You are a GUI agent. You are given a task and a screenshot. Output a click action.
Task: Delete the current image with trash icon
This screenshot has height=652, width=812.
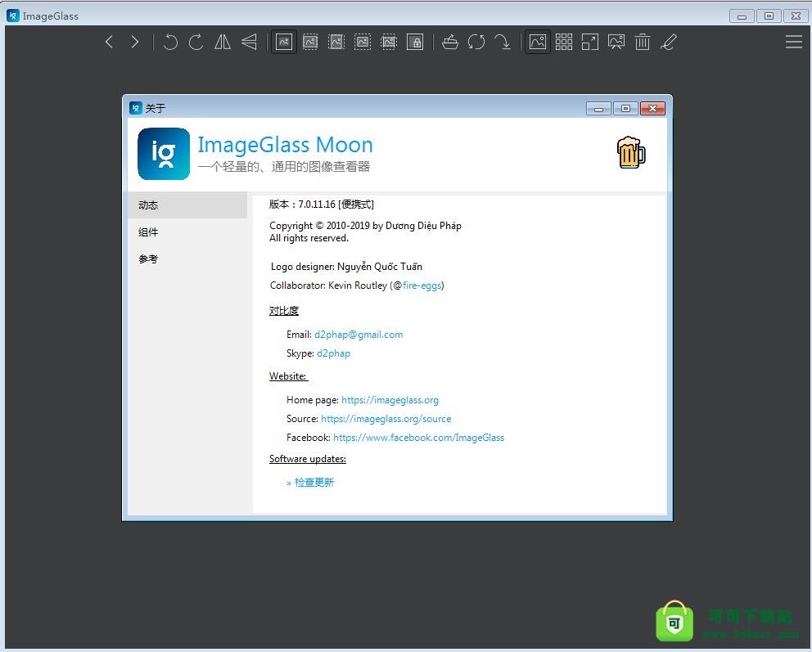(642, 42)
